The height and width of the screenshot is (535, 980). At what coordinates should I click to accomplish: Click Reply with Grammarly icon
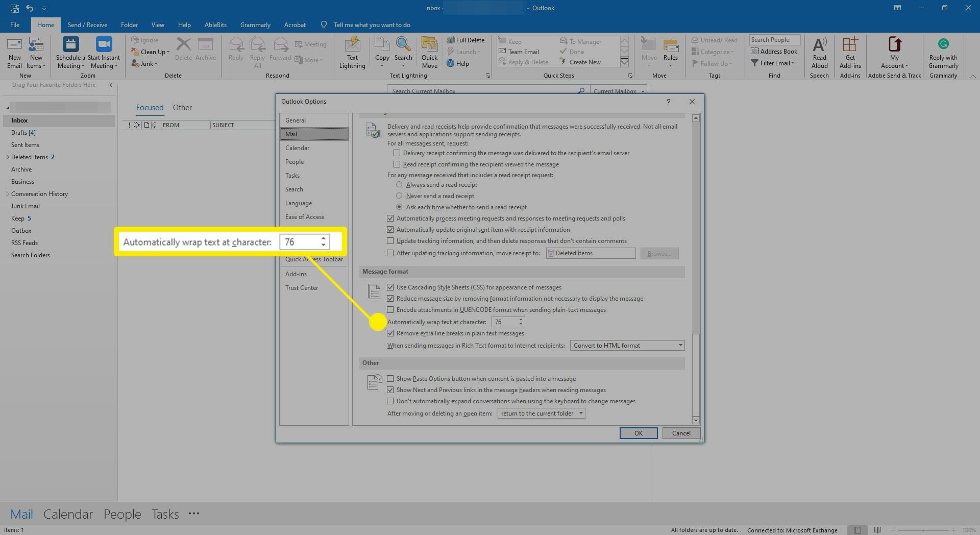coord(943,44)
